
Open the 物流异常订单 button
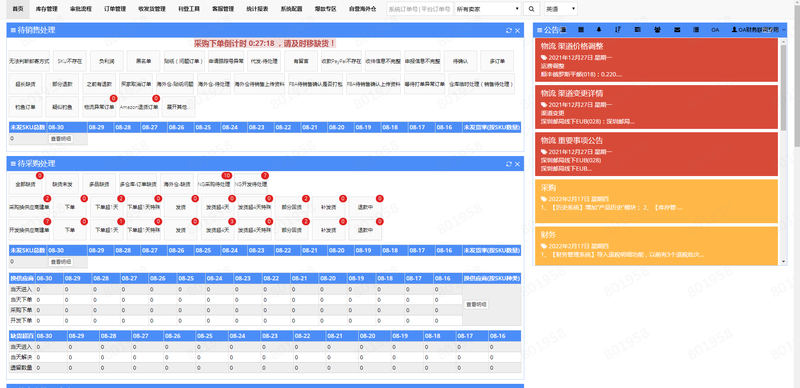99,107
